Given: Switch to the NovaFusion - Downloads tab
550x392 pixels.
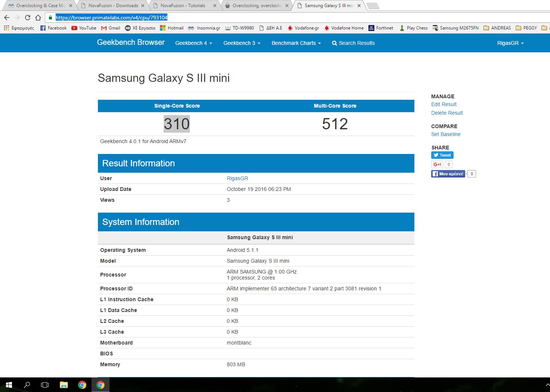Looking at the screenshot, I should [x=113, y=6].
